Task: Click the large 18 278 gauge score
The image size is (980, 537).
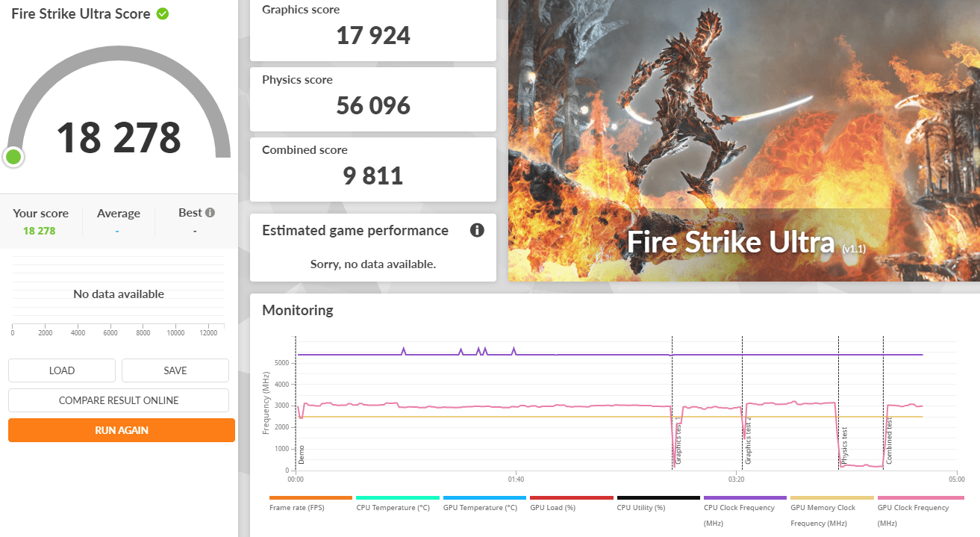Action: point(119,137)
